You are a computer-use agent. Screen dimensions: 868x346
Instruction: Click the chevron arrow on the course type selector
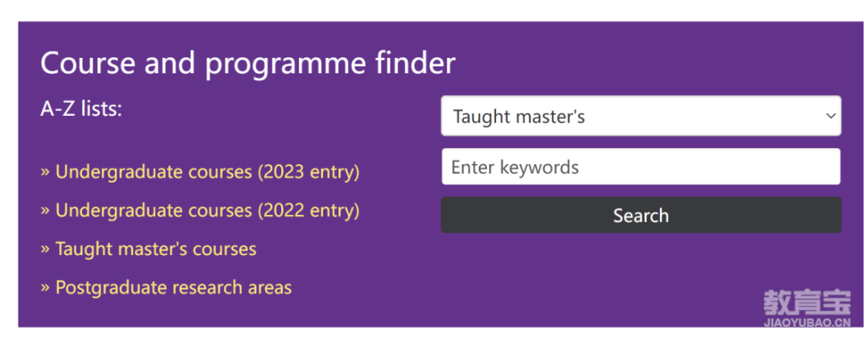pyautogui.click(x=830, y=116)
